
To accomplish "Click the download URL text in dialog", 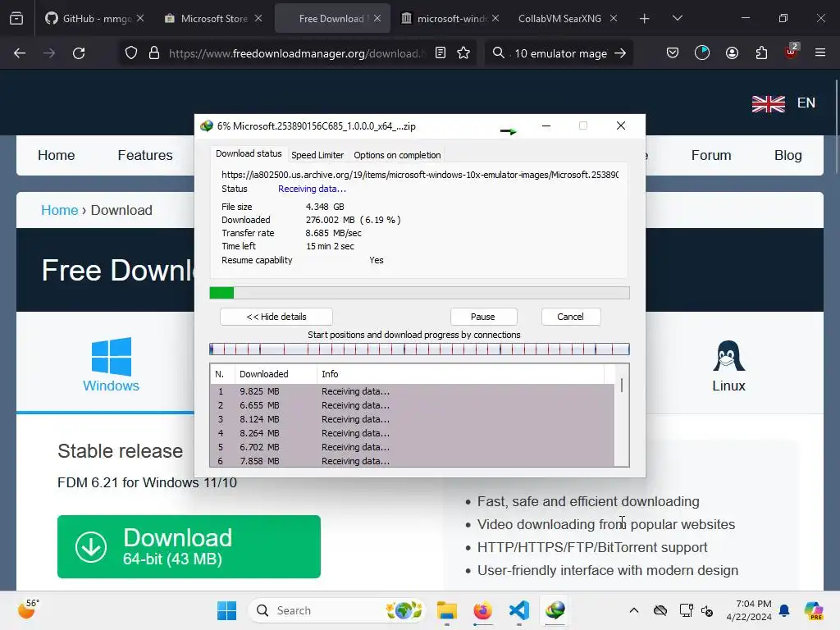I will click(x=420, y=175).
